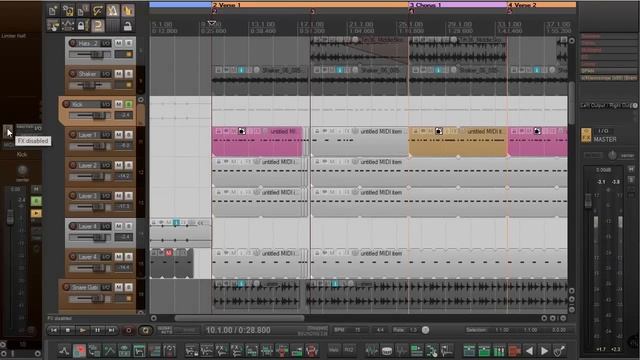Image resolution: width=640 pixels, height=360 pixels.
Task: Go to start of project transport button
Action: 53,330
